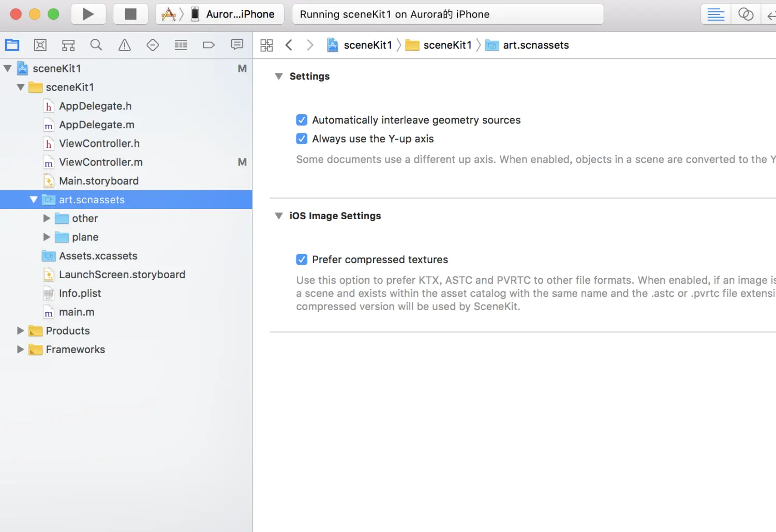Open the Issue navigator
This screenshot has width=776, height=532.
point(125,45)
